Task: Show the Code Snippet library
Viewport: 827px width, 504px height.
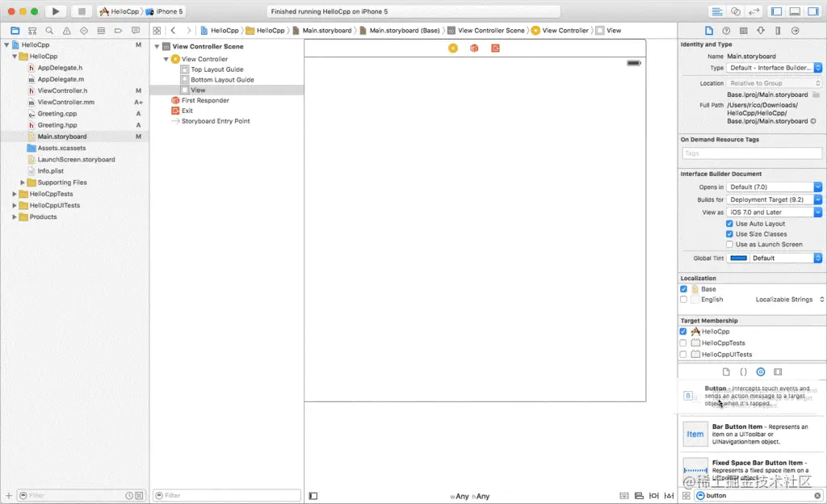Action: pos(743,372)
